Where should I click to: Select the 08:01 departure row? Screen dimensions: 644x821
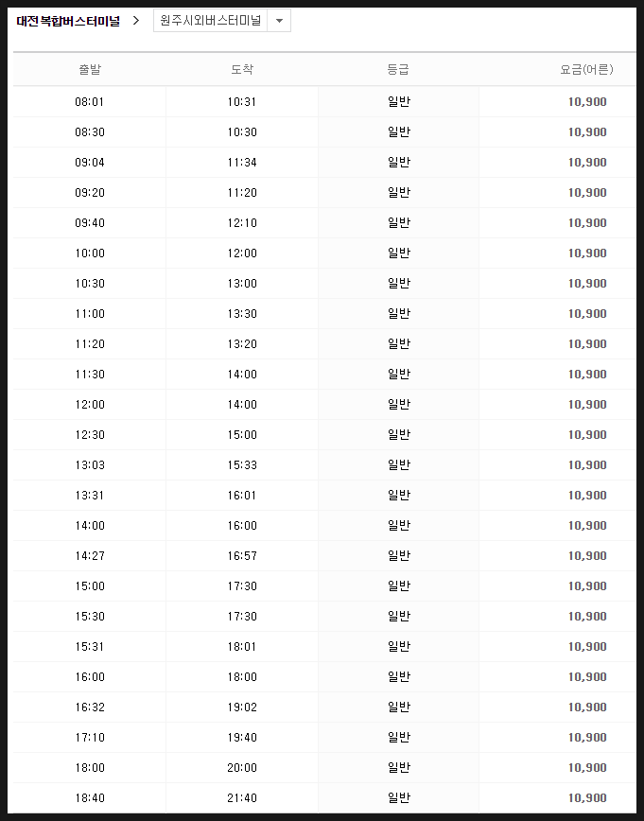pos(324,101)
